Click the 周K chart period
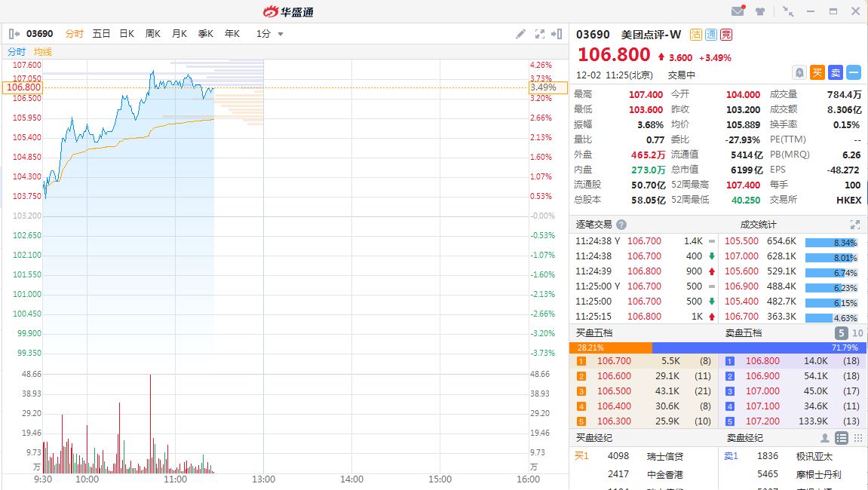The image size is (868, 490). pyautogui.click(x=153, y=34)
